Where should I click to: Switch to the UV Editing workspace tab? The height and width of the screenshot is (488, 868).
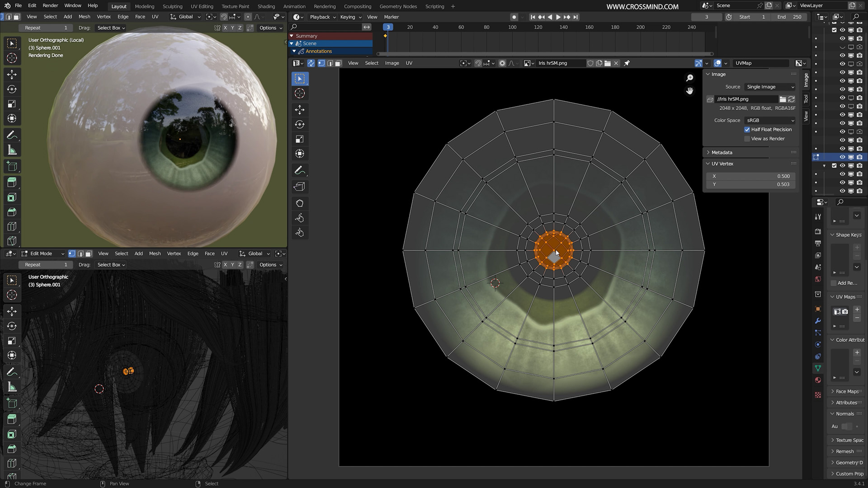(202, 6)
